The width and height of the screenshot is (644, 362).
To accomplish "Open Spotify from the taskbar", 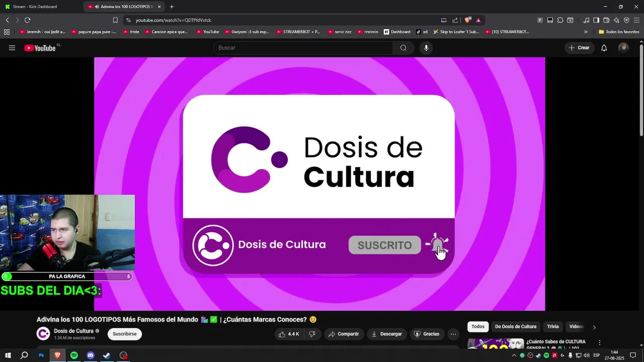I will pos(74,355).
